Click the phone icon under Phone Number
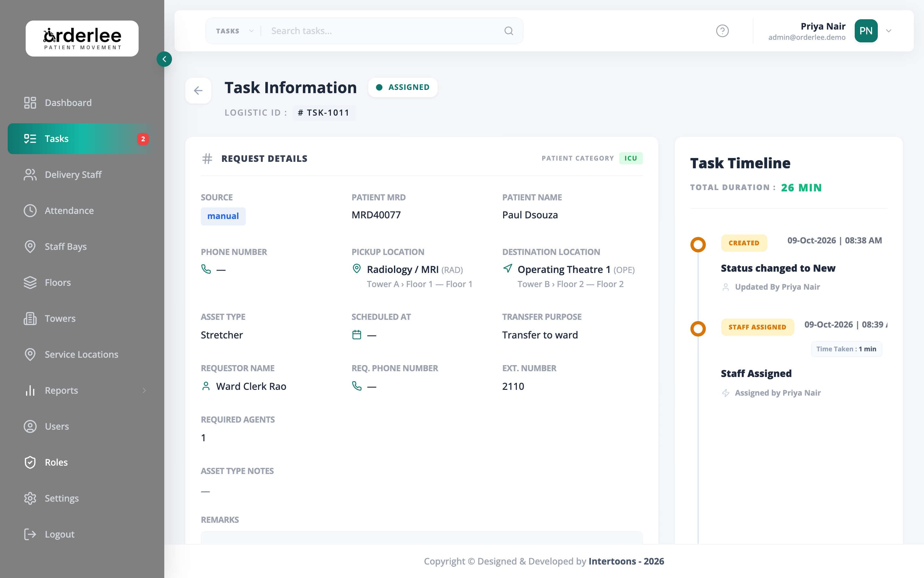This screenshot has height=578, width=924. tap(206, 269)
